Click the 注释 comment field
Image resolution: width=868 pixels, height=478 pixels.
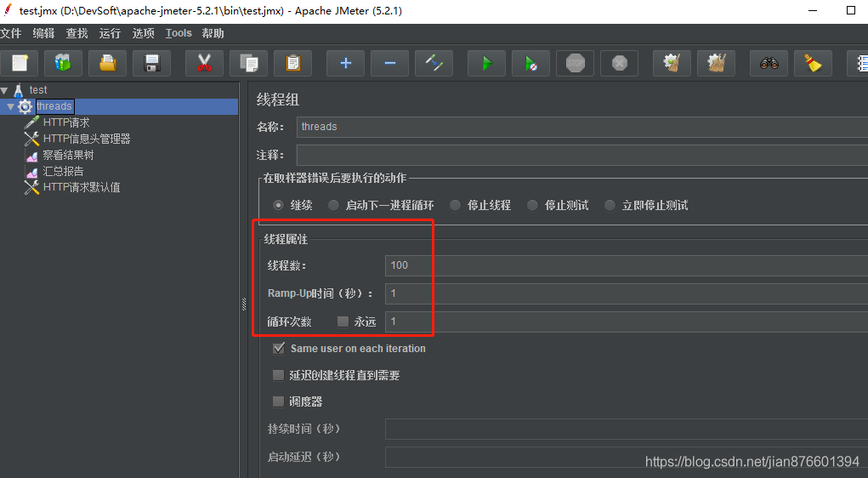582,155
